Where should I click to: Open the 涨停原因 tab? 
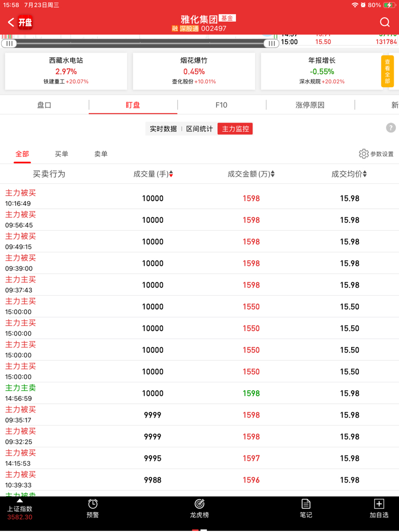(310, 105)
